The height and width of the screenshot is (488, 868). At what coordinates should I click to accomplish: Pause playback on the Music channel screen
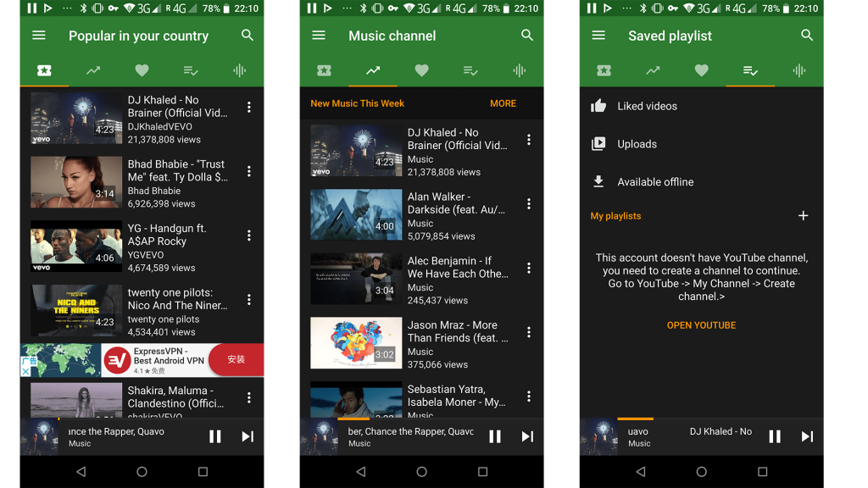pos(495,436)
